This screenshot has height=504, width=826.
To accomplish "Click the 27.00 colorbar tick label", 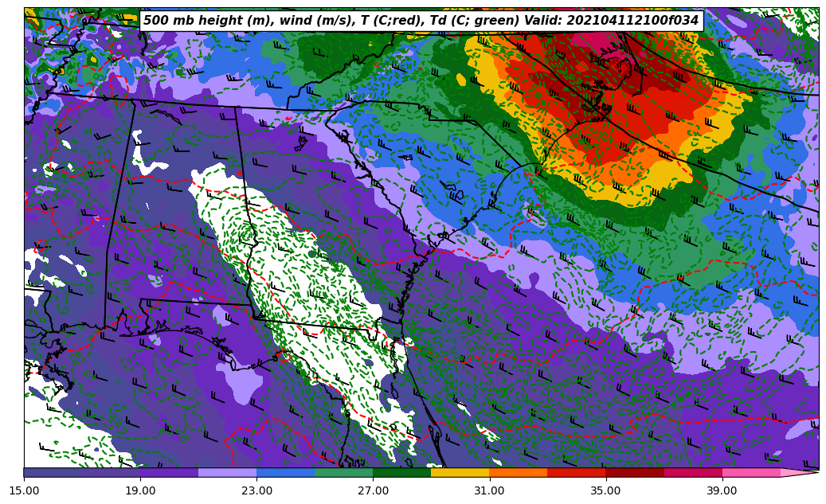I will coord(373,490).
